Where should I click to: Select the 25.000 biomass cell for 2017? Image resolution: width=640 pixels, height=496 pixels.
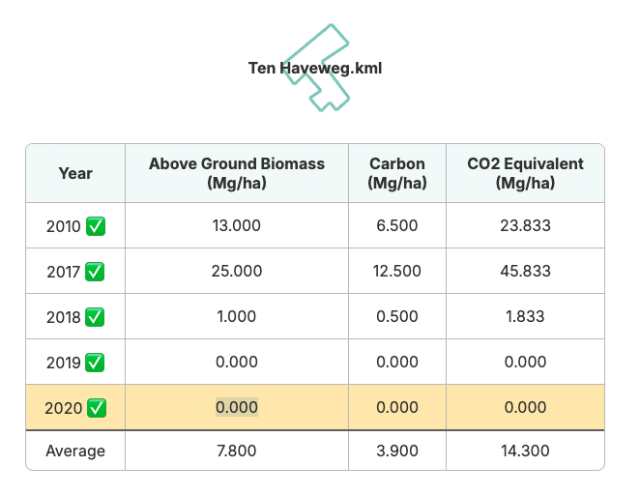tap(236, 271)
